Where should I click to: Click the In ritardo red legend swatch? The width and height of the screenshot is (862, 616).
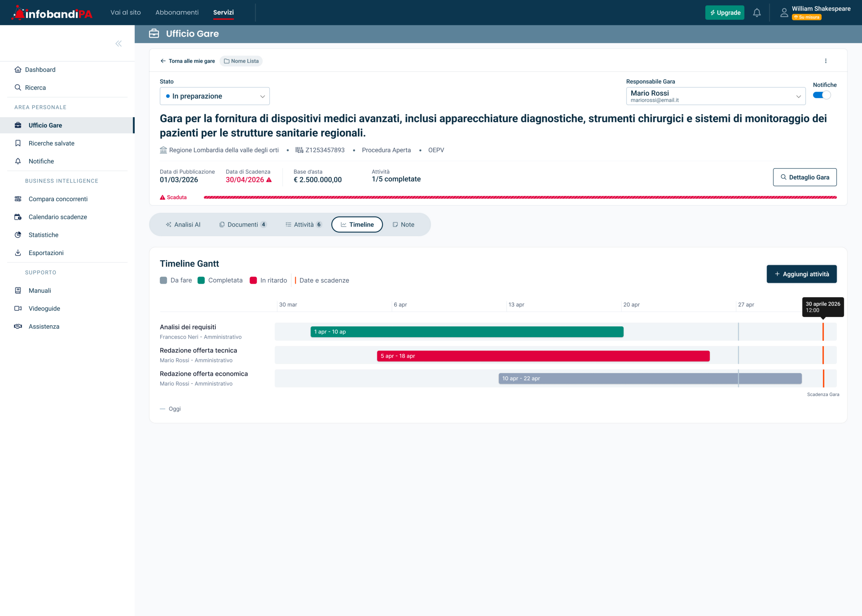coord(253,280)
